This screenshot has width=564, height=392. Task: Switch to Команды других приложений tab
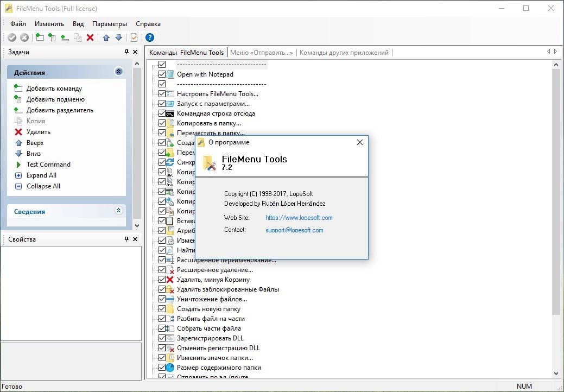tap(344, 53)
